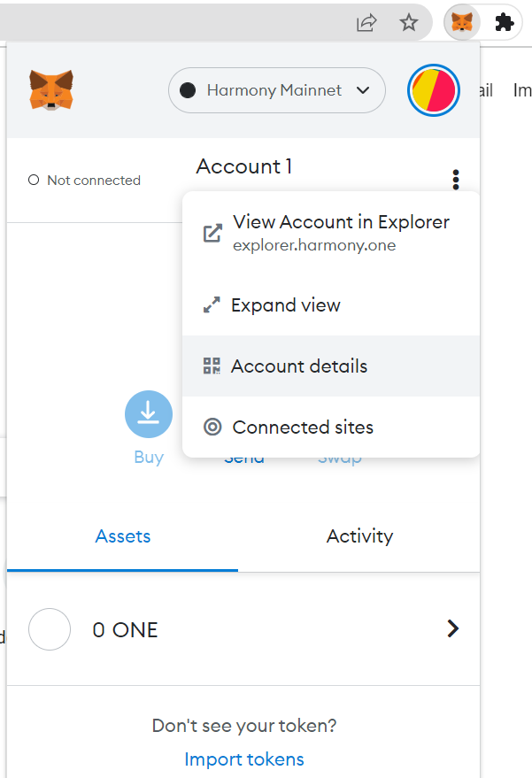Open the Harmony Mainnet network dropdown

point(277,90)
